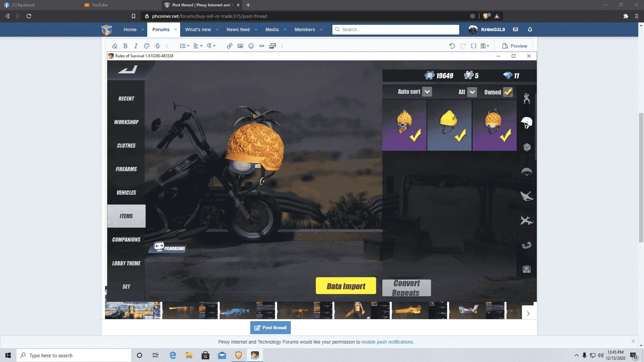The width and height of the screenshot is (644, 362).
Task: Select the character outfit category icon
Action: (x=527, y=98)
